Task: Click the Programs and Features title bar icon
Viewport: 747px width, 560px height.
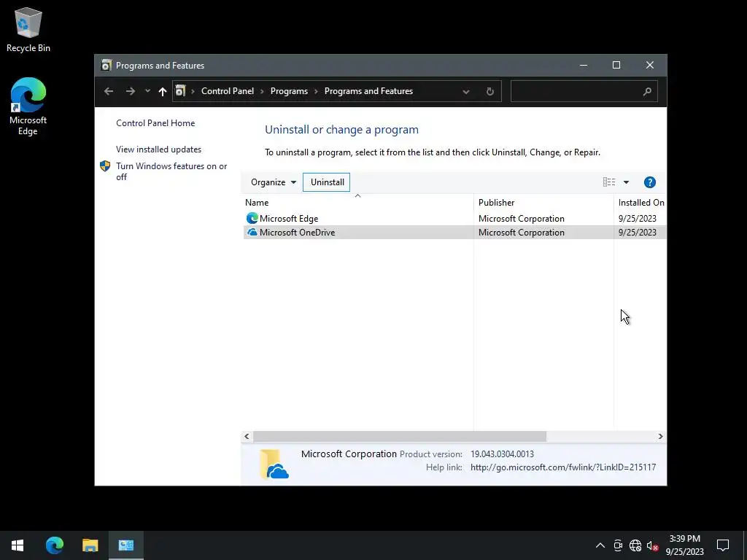Action: pos(107,65)
